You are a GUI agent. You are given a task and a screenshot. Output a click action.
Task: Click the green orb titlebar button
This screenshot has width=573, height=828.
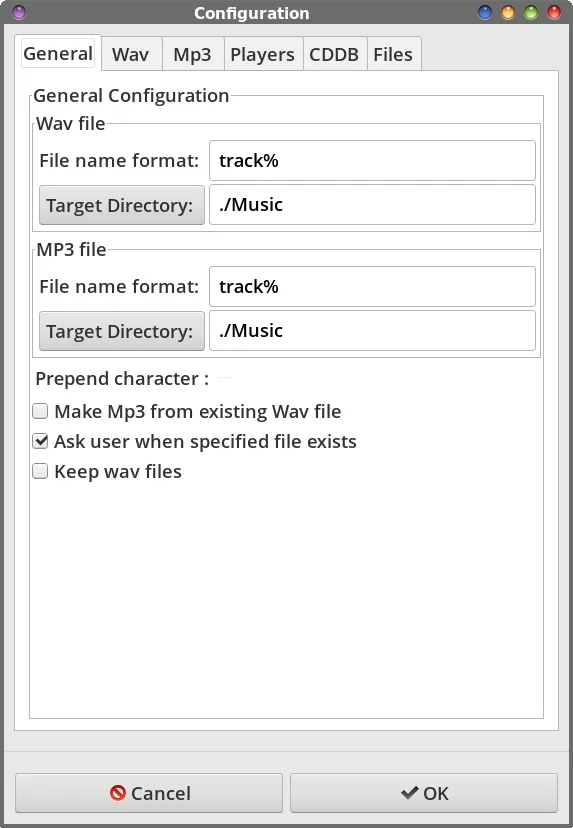[x=531, y=12]
